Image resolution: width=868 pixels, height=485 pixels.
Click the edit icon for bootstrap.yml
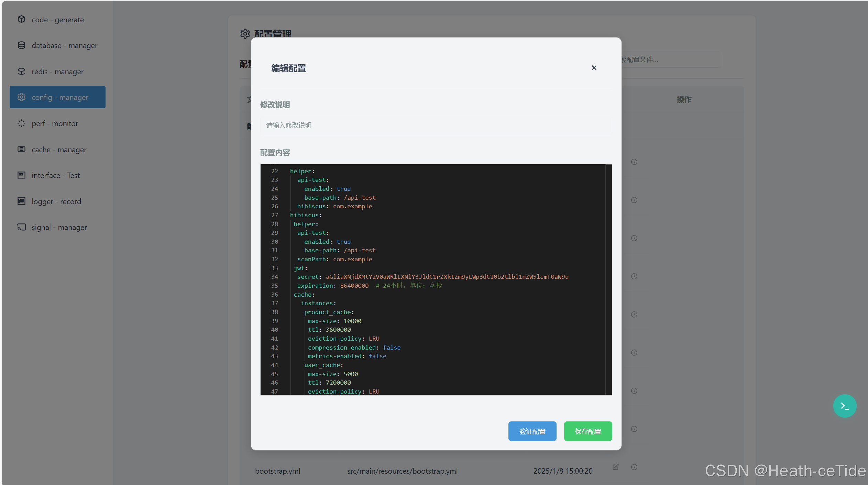[615, 467]
